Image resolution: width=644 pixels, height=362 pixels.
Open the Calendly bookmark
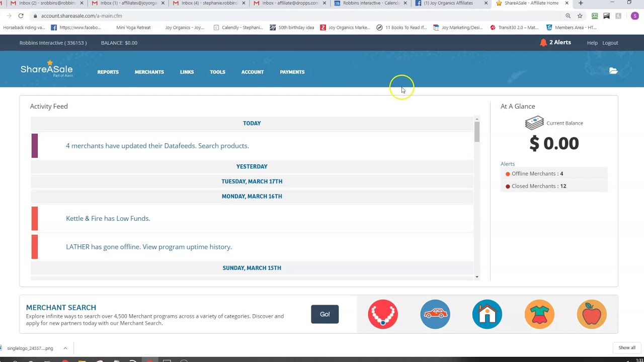point(238,28)
